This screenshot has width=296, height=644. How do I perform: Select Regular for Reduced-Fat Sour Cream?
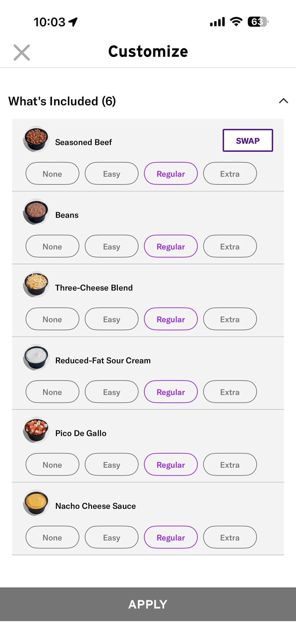(x=171, y=392)
